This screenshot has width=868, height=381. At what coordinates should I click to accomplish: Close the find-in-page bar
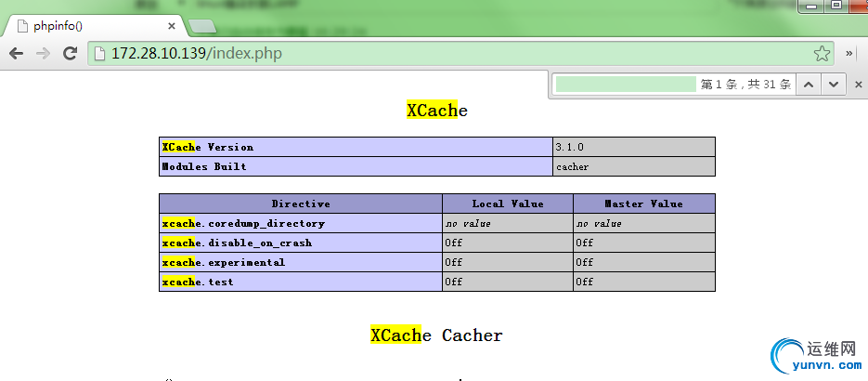859,85
